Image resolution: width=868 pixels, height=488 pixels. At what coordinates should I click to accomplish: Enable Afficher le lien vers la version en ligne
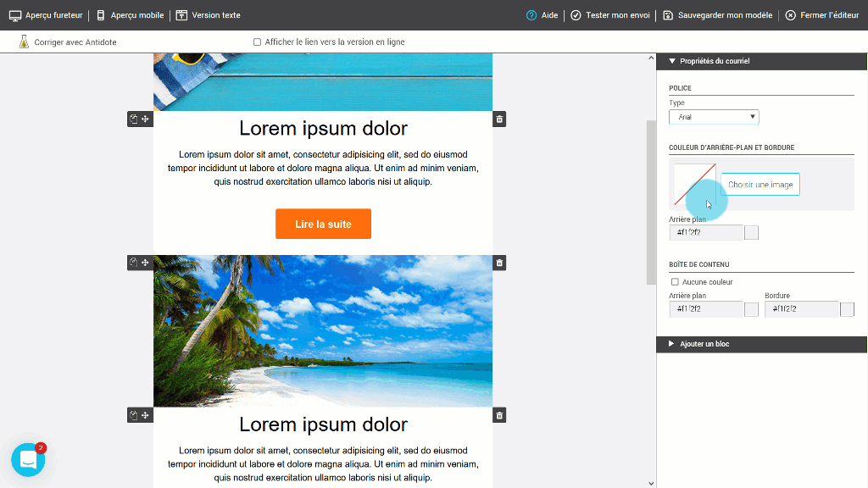tap(257, 42)
